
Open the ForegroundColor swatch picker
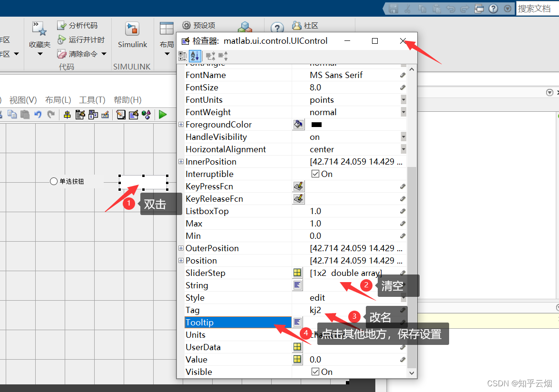pos(298,124)
